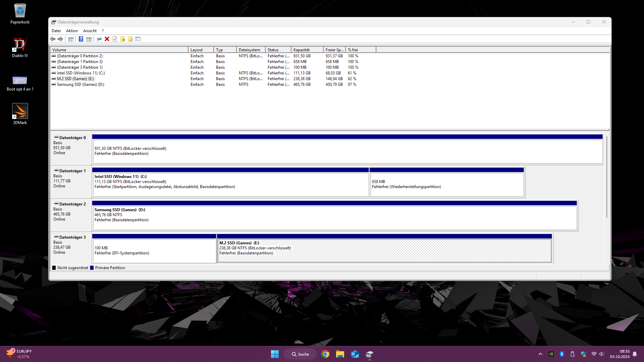The image size is (644, 362).
Task: Click the show action pane icon
Action: 89,39
